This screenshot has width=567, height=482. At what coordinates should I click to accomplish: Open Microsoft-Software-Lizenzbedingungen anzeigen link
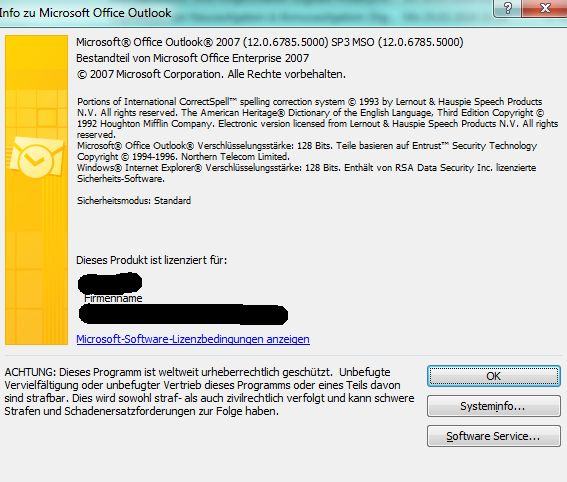pos(193,339)
